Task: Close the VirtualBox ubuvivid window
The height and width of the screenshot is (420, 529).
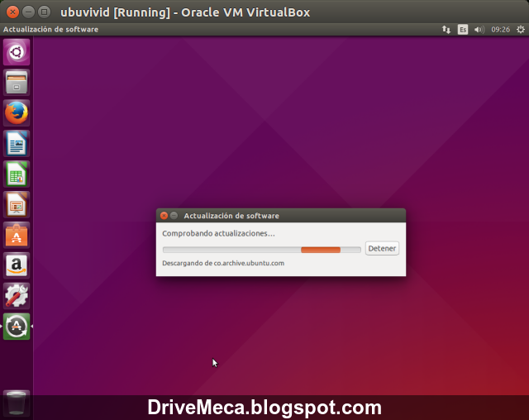Action: pos(13,12)
